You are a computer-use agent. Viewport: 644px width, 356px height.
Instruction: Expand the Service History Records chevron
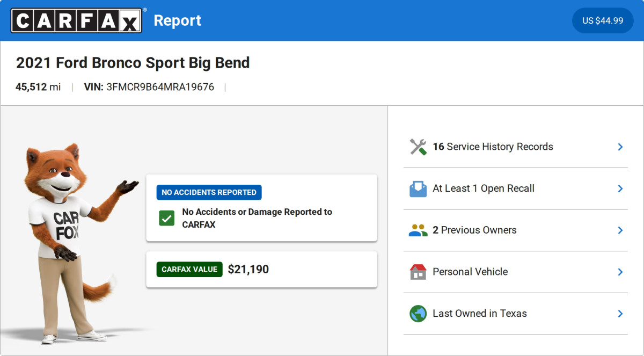[620, 147]
